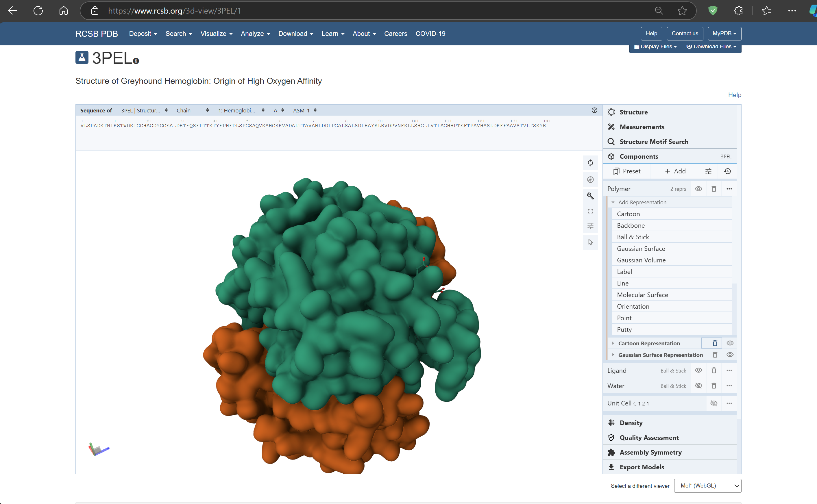The height and width of the screenshot is (504, 817).
Task: Enter fullscreen with the expand icon
Action: pos(590,211)
